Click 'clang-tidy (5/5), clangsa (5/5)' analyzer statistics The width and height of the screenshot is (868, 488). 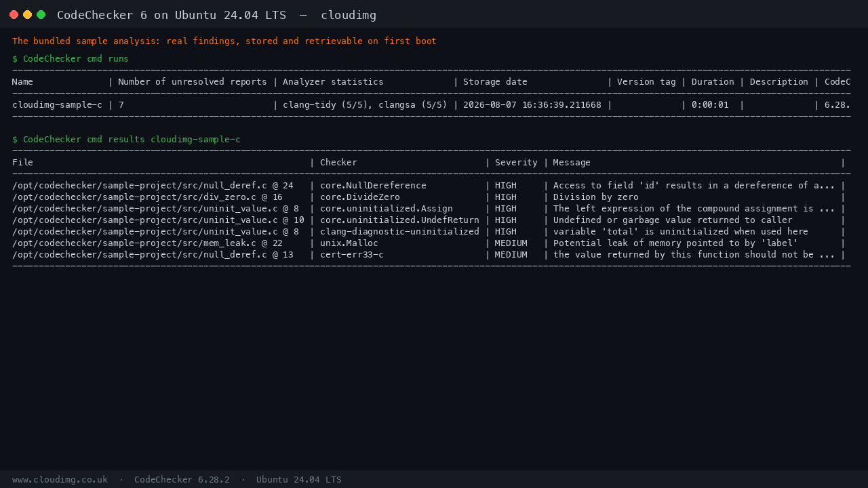coord(365,105)
